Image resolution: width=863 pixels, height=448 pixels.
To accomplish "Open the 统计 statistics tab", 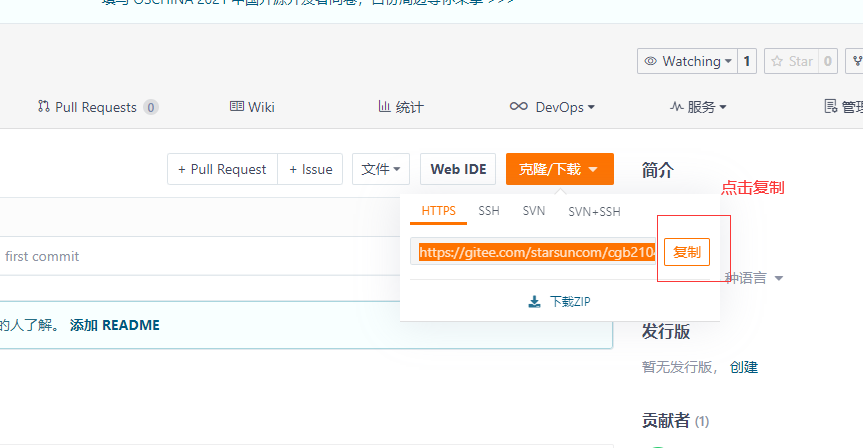I will point(401,107).
